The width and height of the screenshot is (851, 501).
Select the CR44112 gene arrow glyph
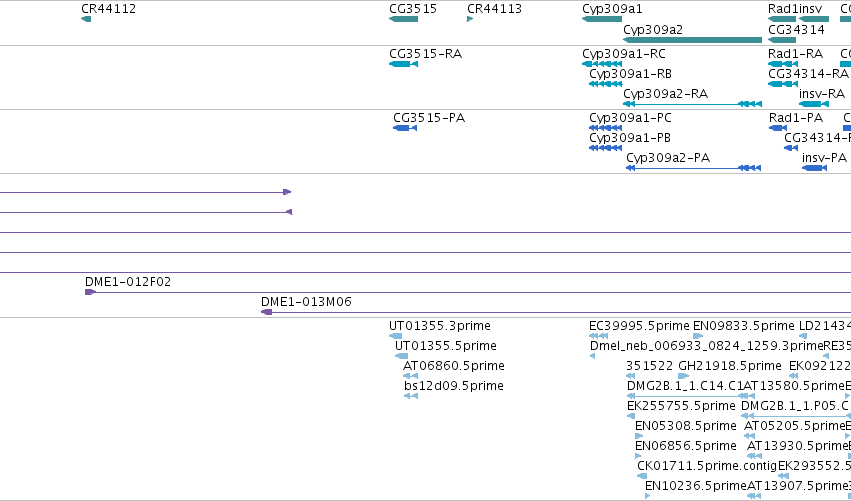[x=86, y=20]
